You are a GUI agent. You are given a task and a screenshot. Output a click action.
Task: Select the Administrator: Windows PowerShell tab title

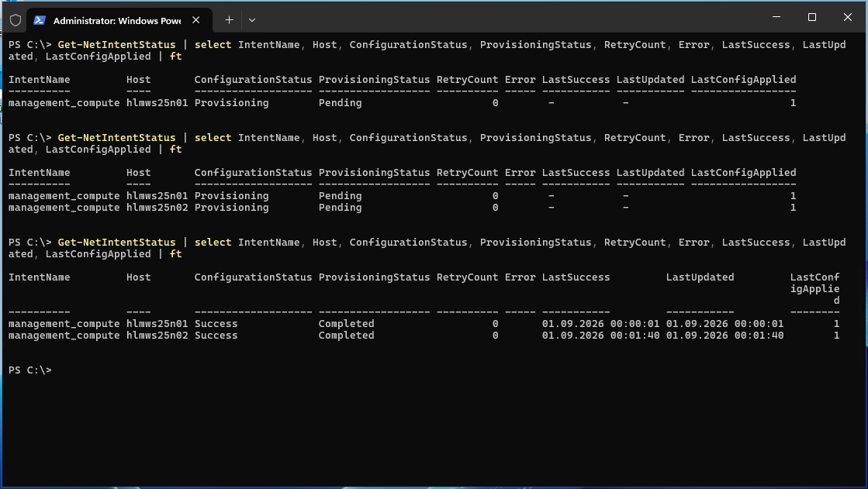pos(116,20)
